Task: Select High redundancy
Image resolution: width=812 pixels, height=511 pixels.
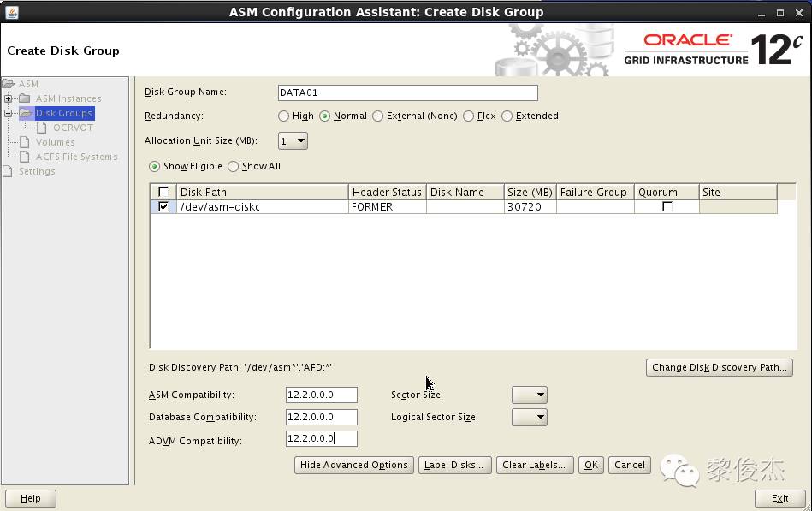Action: (283, 116)
